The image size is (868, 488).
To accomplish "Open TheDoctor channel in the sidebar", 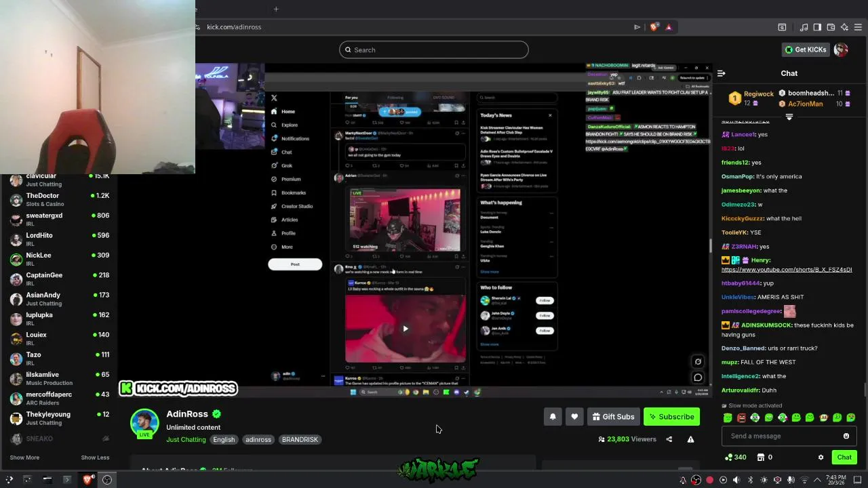I will (x=59, y=199).
